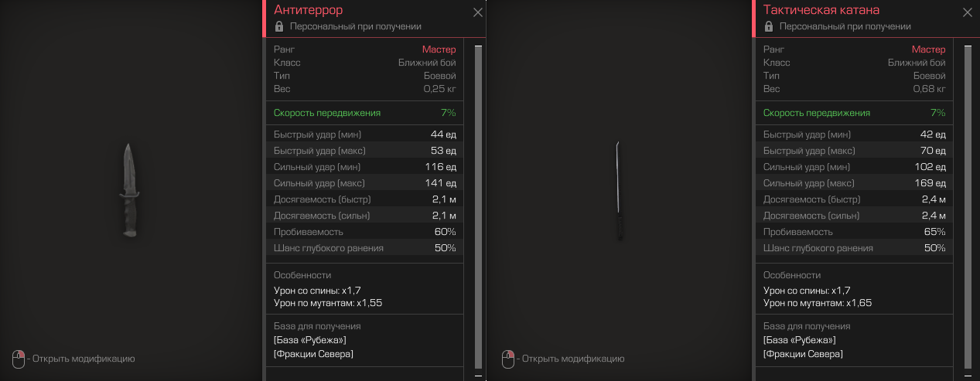Select the Пробиваемость 65% row for katana
The image size is (980, 381).
(x=854, y=232)
